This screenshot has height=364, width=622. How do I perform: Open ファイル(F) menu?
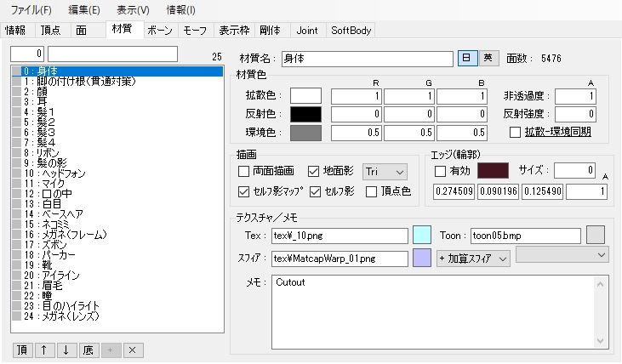tap(31, 10)
